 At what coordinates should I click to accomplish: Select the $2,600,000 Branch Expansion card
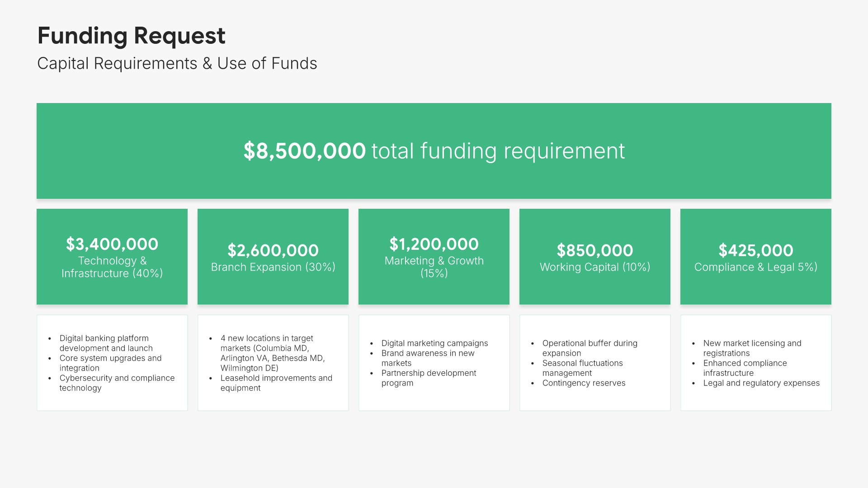[x=273, y=257]
